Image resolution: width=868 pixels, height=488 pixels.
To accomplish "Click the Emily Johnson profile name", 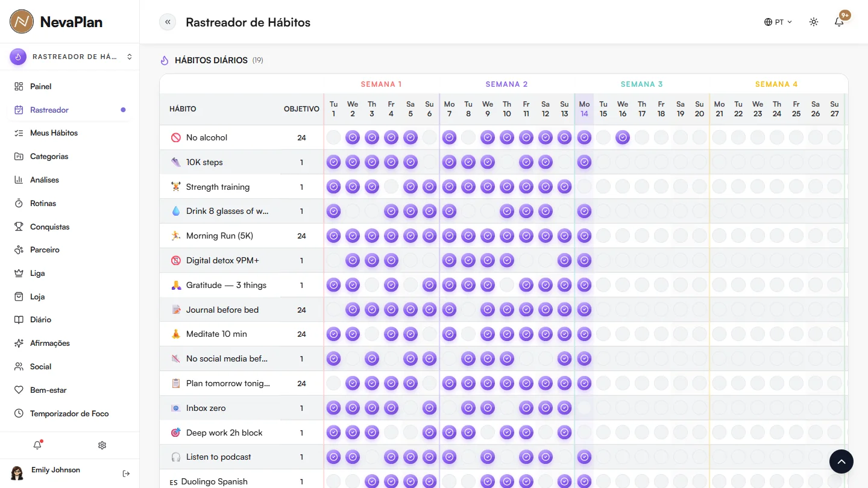I will pos(55,470).
